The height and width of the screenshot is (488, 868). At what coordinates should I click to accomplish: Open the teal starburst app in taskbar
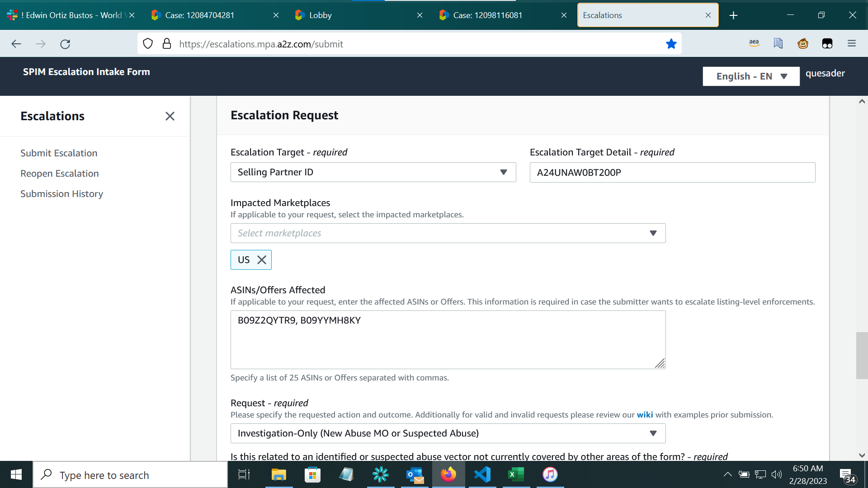(380, 474)
